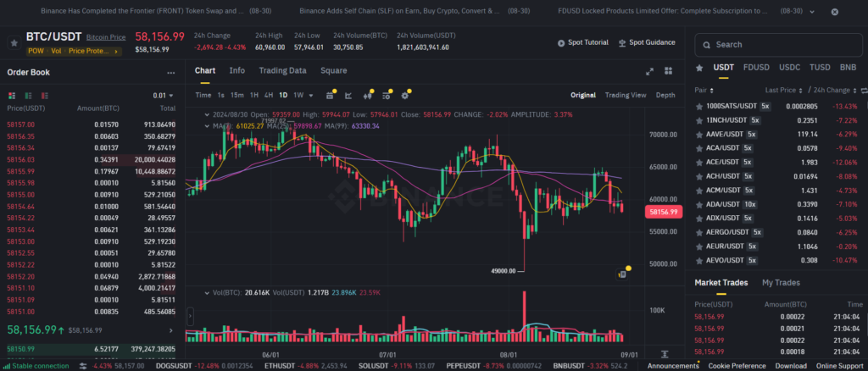Select the FDUSD market tab
868x371 pixels.
coord(755,67)
